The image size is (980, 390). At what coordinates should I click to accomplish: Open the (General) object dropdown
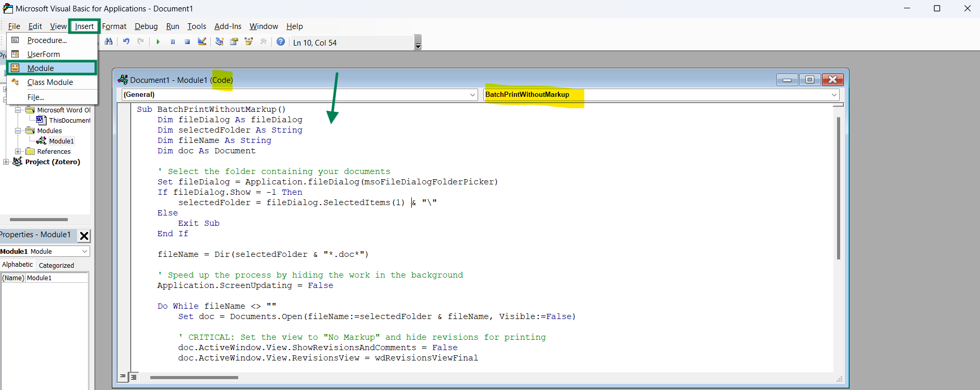click(x=472, y=95)
